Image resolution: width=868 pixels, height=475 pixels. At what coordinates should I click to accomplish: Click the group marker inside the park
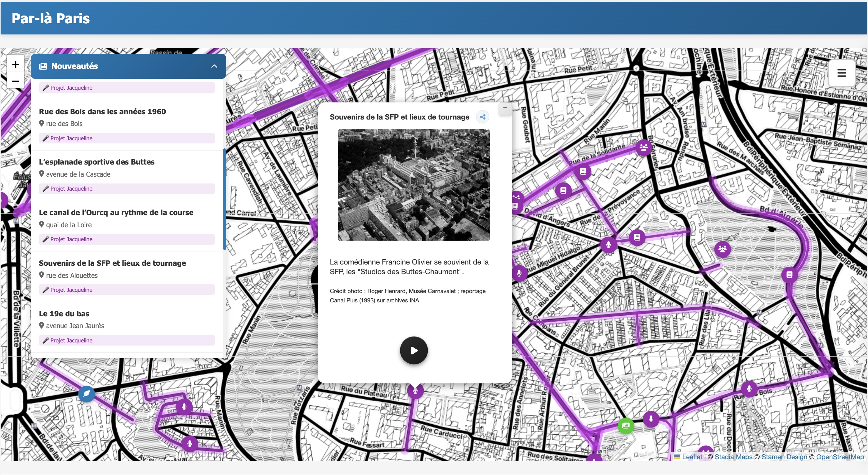click(x=723, y=249)
